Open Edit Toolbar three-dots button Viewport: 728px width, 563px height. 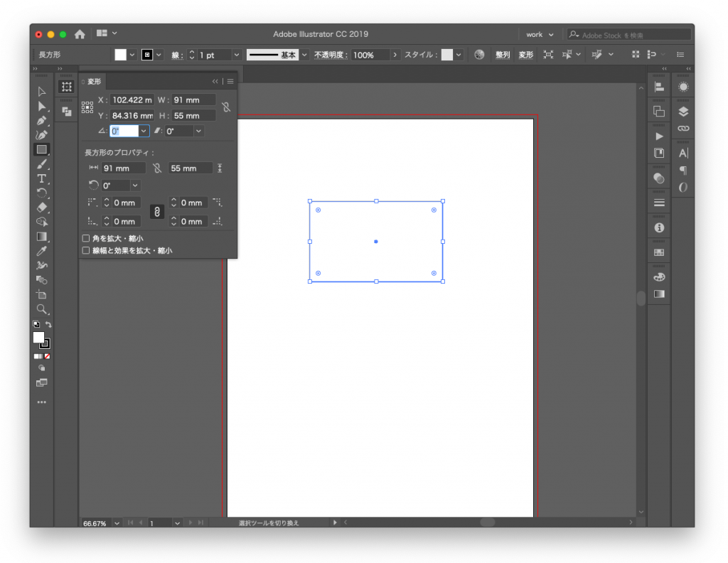click(x=42, y=402)
